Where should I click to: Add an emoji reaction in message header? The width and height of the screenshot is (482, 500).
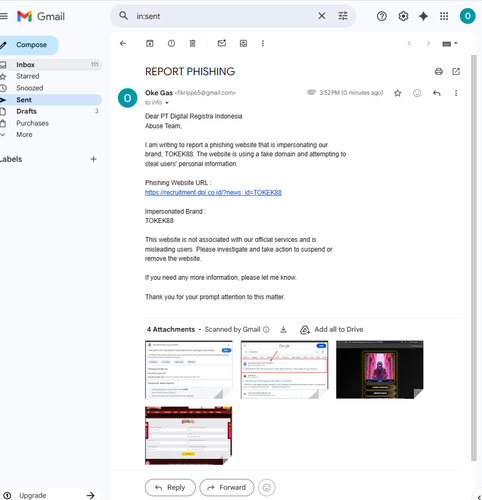pyautogui.click(x=417, y=93)
